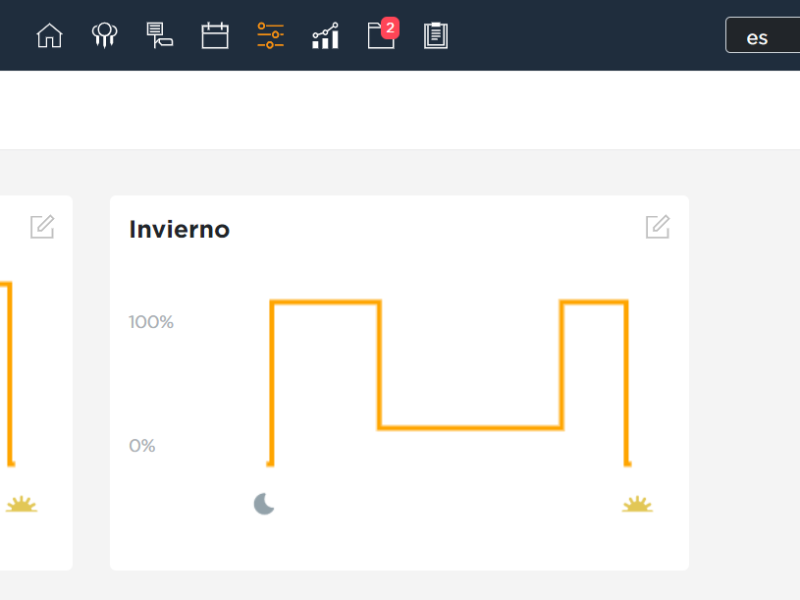
Task: Click the first 100% plateau of Invierno curve
Action: coord(326,301)
